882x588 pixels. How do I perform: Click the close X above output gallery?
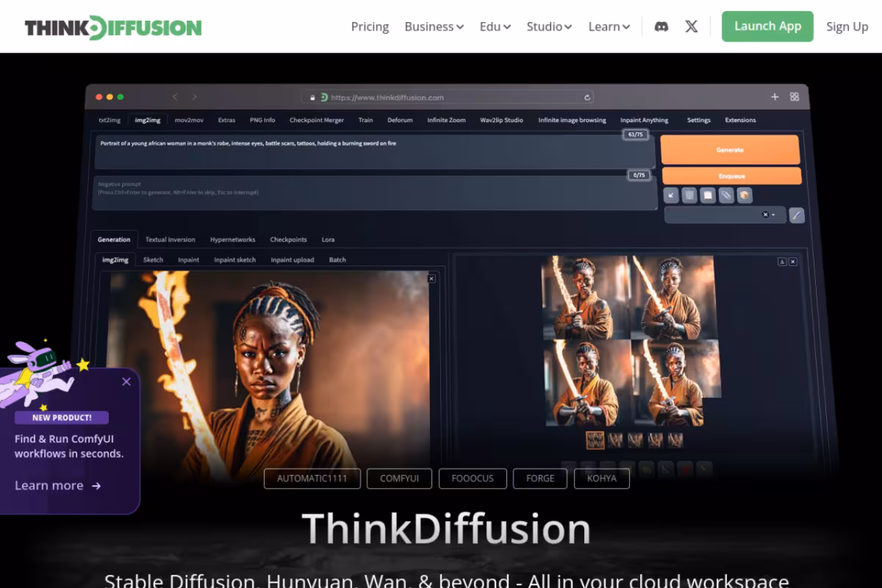point(793,262)
